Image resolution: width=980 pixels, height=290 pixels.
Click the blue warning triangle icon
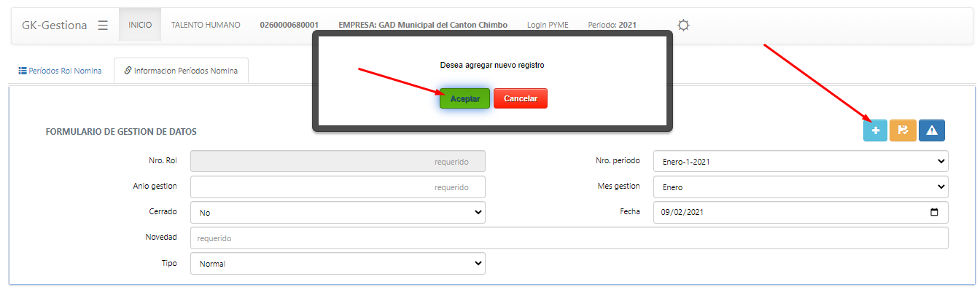[x=931, y=130]
